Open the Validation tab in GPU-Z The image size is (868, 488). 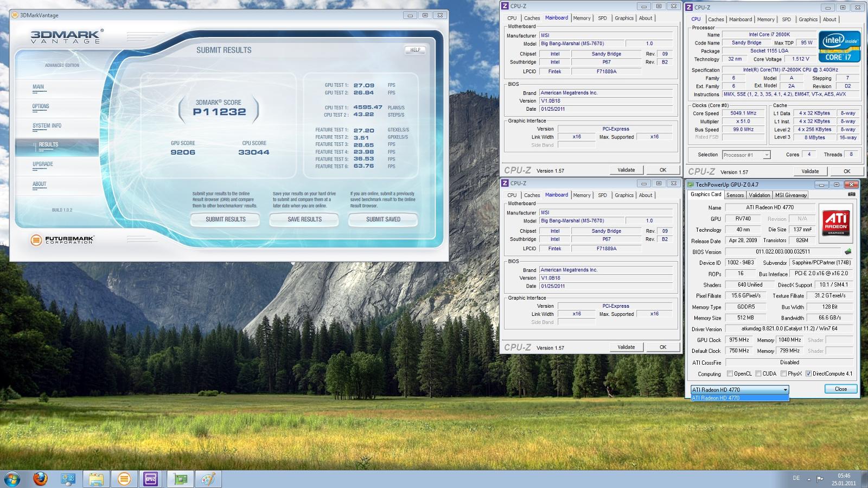pos(759,195)
